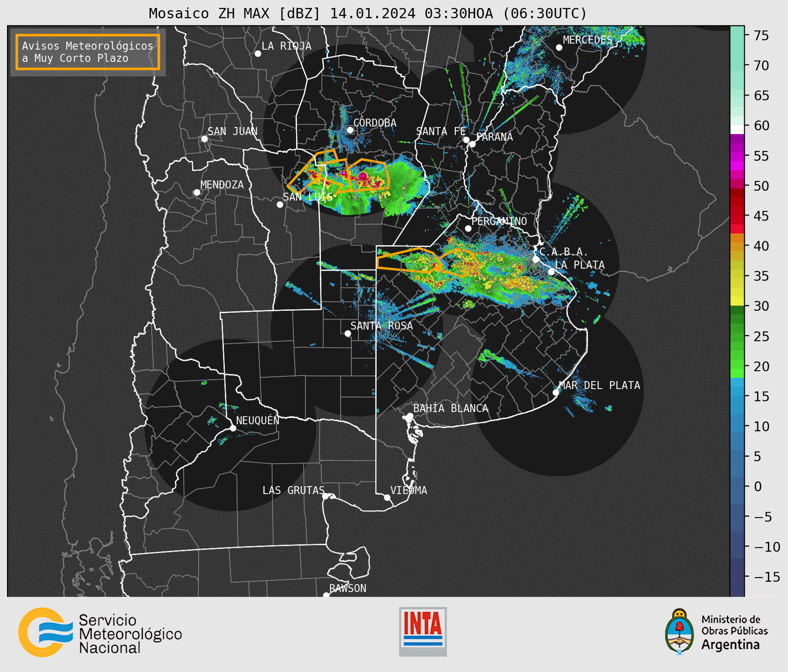This screenshot has width=788, height=672.
Task: Click the C.A.B.A. city label
Action: (564, 252)
